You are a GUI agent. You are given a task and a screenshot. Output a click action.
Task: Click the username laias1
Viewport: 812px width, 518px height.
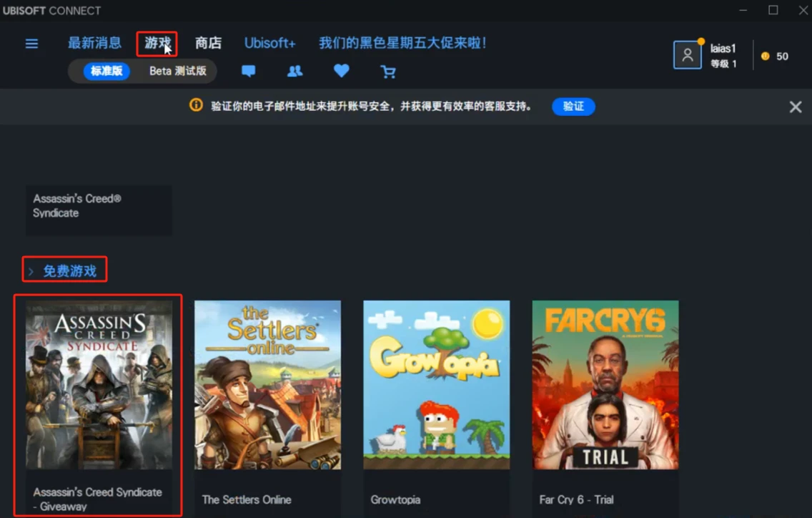pos(723,48)
